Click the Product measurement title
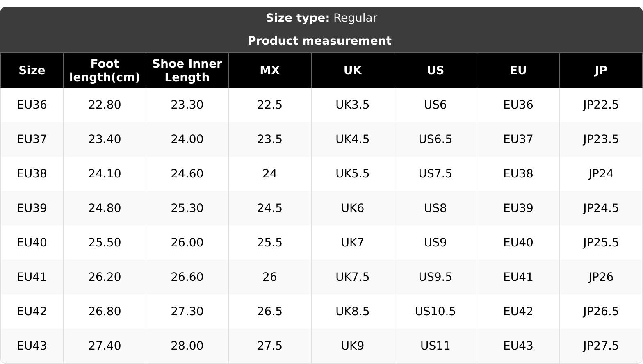 (320, 41)
